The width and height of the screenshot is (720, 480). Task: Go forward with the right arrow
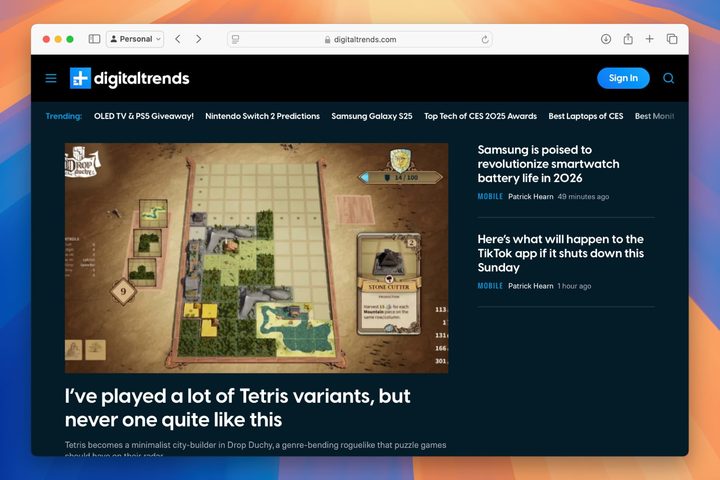pos(198,39)
